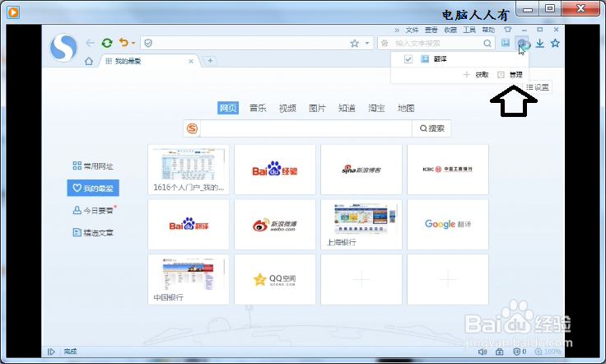
Task: Open the 中国银行 tile
Action: [x=189, y=279]
